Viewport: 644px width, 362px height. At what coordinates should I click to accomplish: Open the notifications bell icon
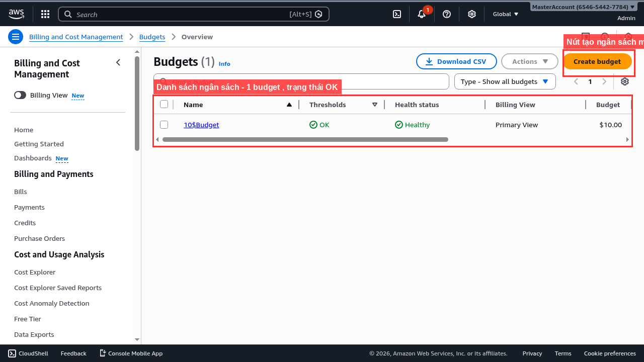point(422,14)
